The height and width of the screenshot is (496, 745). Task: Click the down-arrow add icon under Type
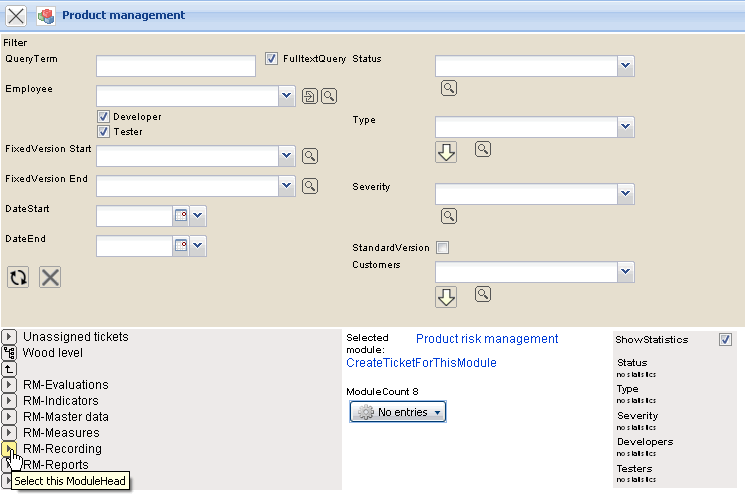(446, 152)
